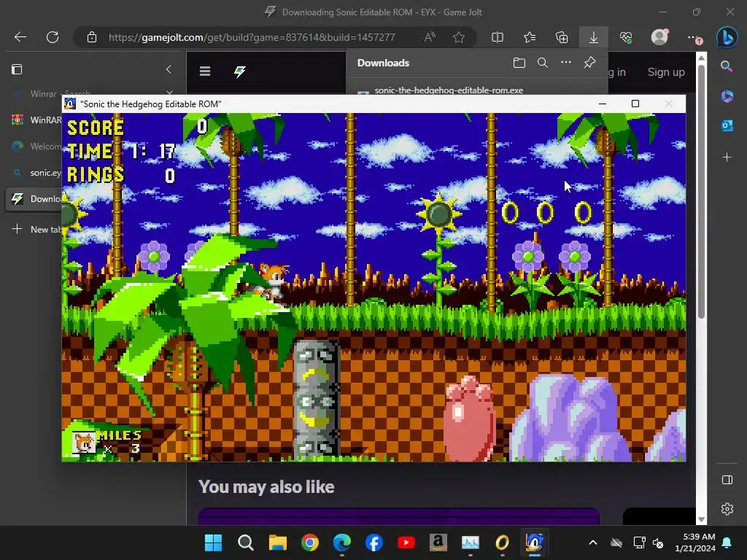Open Facebook from the taskbar
747x560 pixels.
(x=374, y=542)
